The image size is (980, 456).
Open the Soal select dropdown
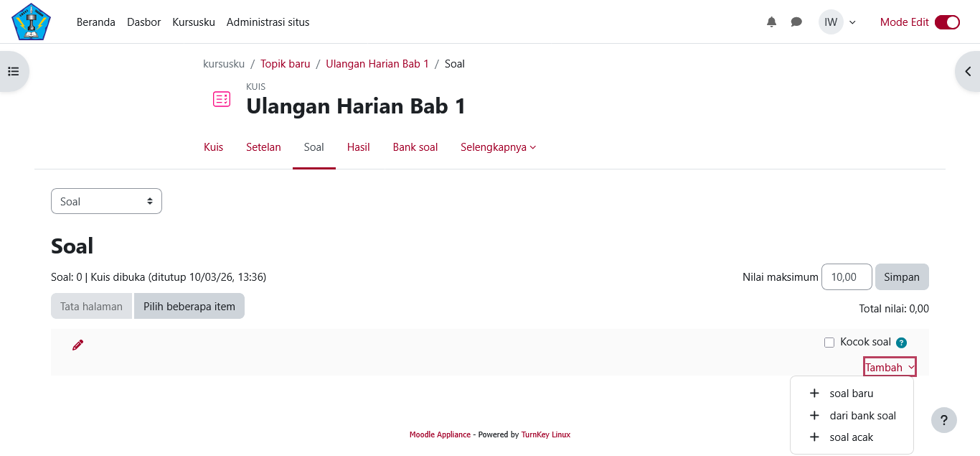point(106,201)
